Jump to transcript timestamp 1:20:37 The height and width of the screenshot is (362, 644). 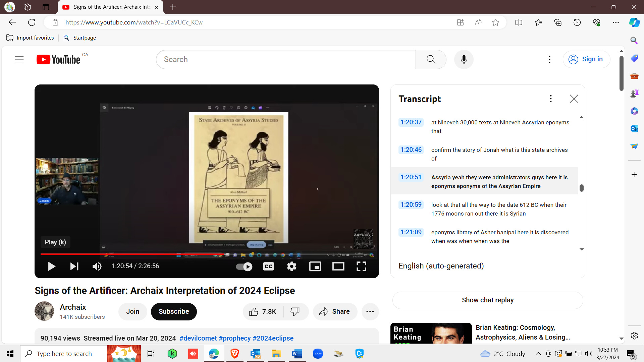pos(411,122)
